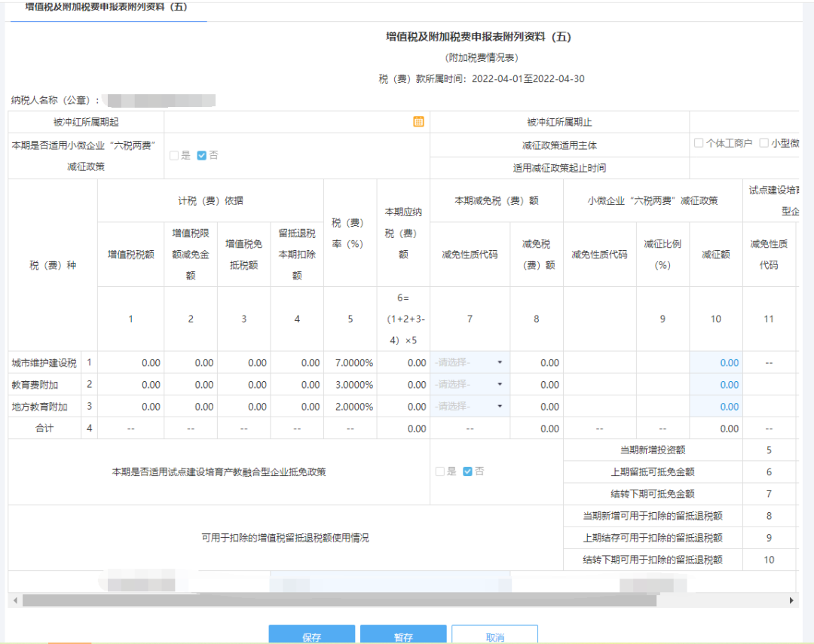Click 增值税税额 cell for 教育费附加
This screenshot has height=644, width=814.
click(131, 385)
